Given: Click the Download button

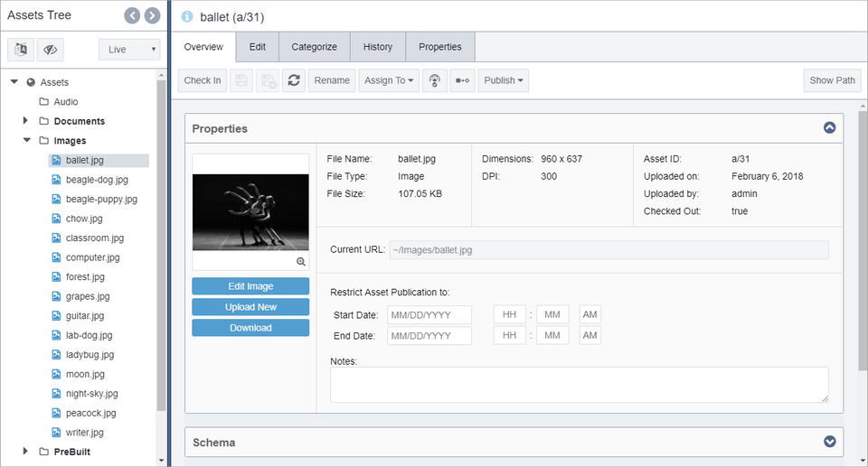Looking at the screenshot, I should pos(250,328).
